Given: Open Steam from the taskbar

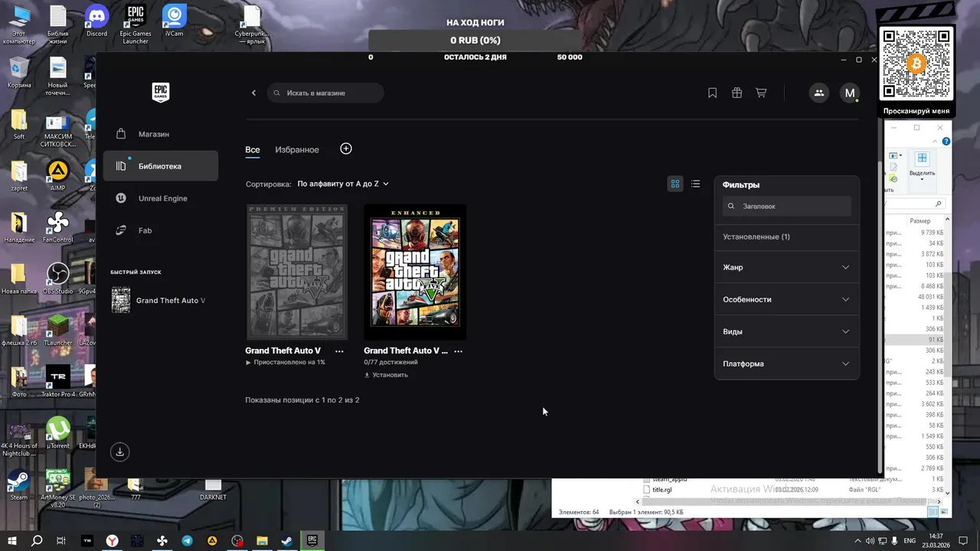Looking at the screenshot, I should (286, 540).
